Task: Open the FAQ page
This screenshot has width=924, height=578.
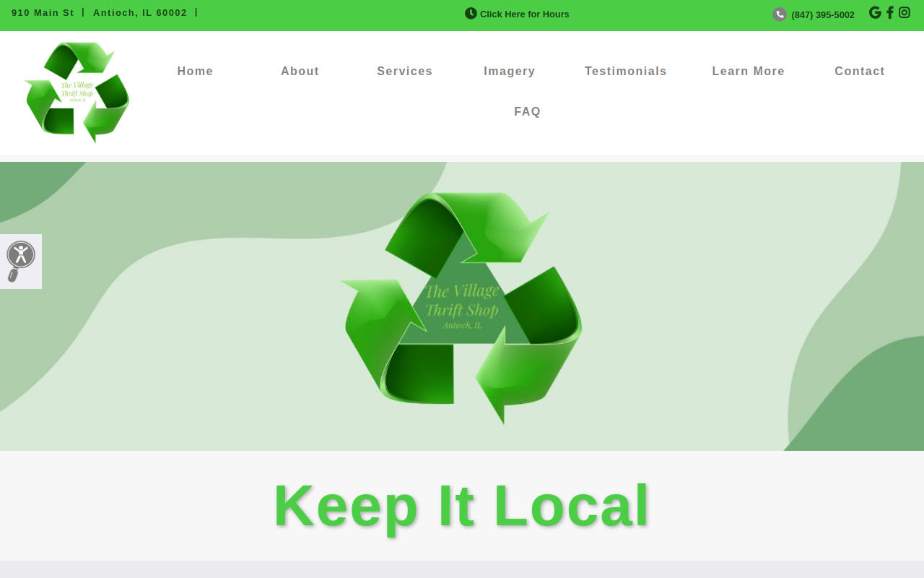Action: point(527,112)
